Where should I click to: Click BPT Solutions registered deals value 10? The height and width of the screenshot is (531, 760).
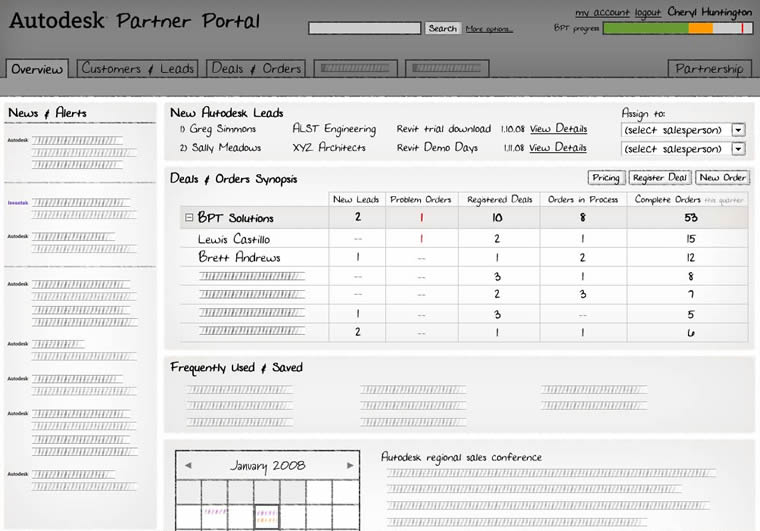point(497,218)
